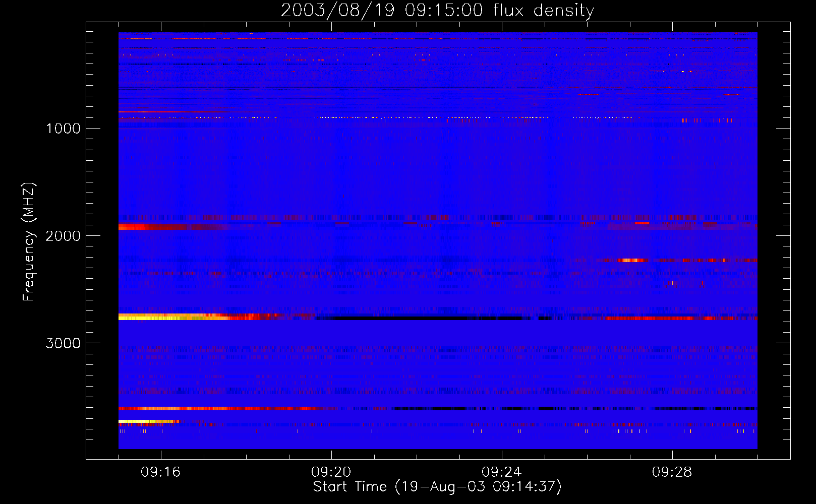Viewport: 816px width, 504px height.
Task: Click the '1000' frequency tick label
Action: (x=63, y=129)
